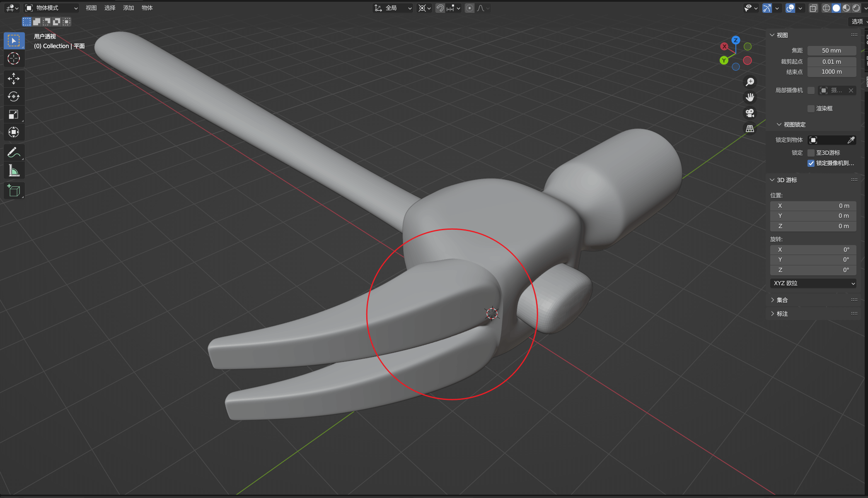Select the 3D Cursor tool
This screenshot has height=498, width=868.
[x=14, y=58]
